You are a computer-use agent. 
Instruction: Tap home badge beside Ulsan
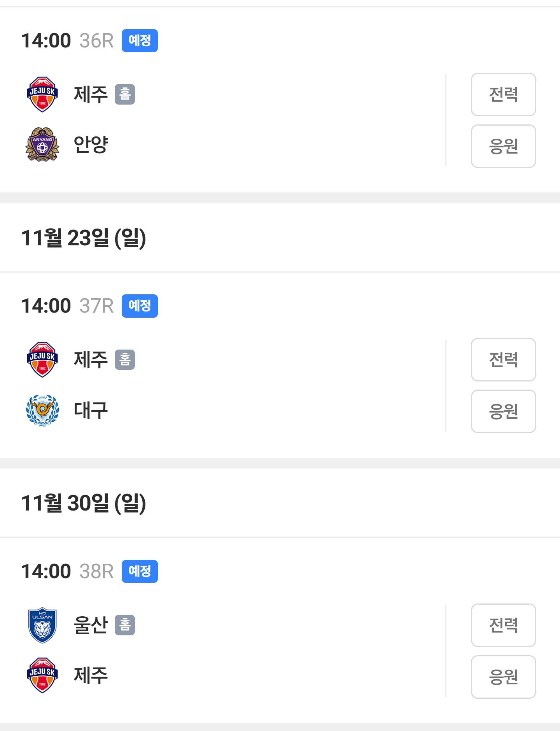(x=125, y=625)
